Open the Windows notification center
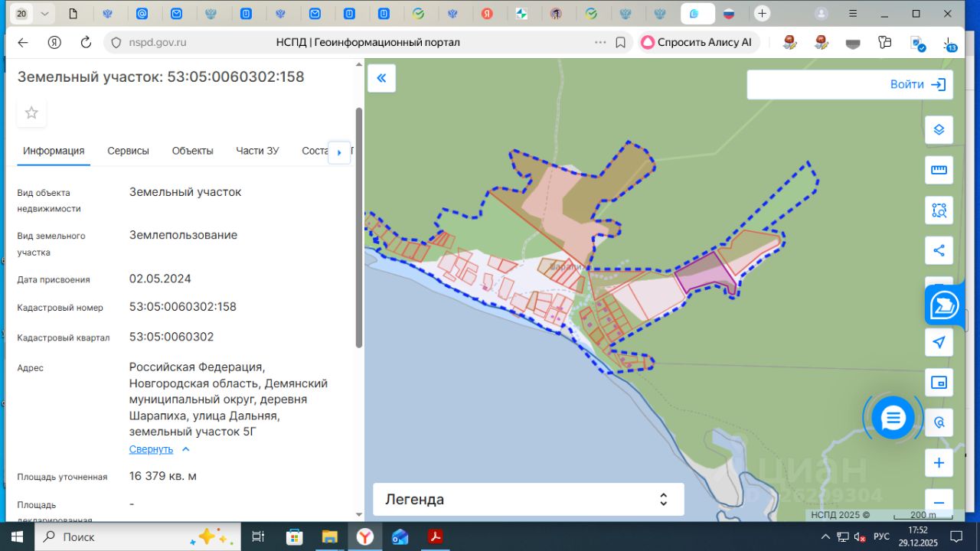The width and height of the screenshot is (980, 551). click(x=955, y=536)
